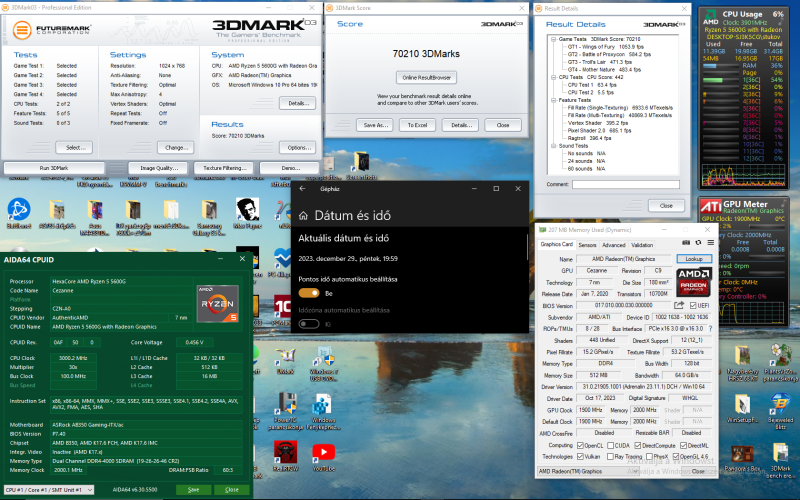The image size is (800, 500).
Task: Switch to Validation tab in GPU-Z
Action: coord(642,245)
